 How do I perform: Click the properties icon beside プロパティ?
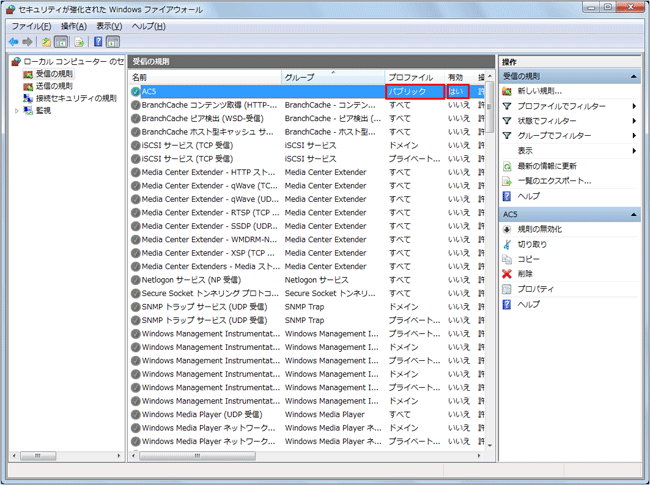(507, 289)
